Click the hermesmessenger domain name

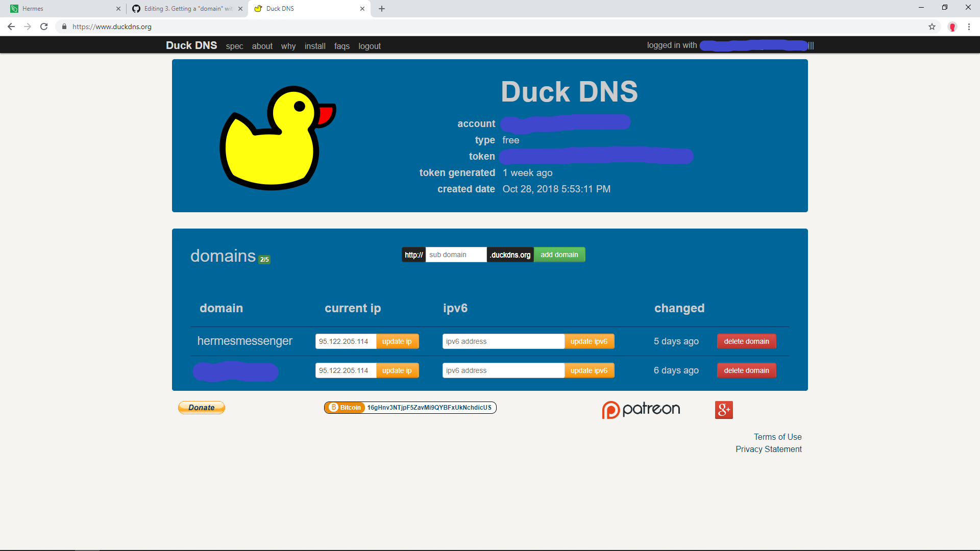pos(244,341)
